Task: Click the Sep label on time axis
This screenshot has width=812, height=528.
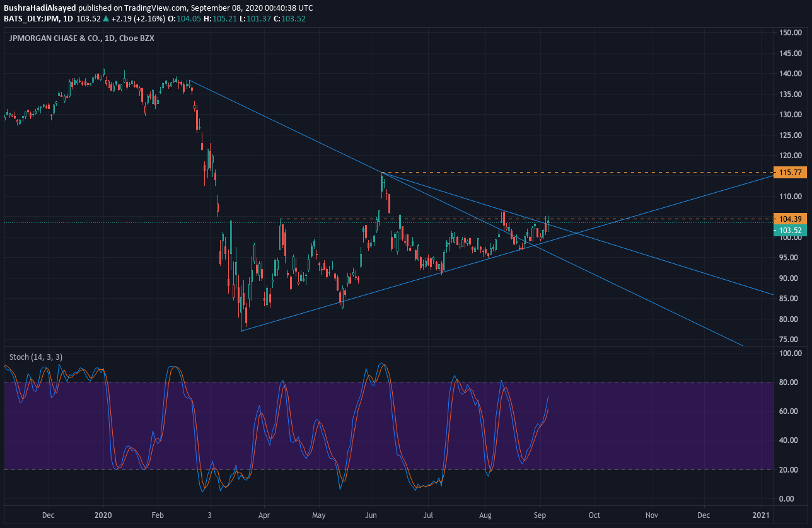Action: pyautogui.click(x=541, y=515)
